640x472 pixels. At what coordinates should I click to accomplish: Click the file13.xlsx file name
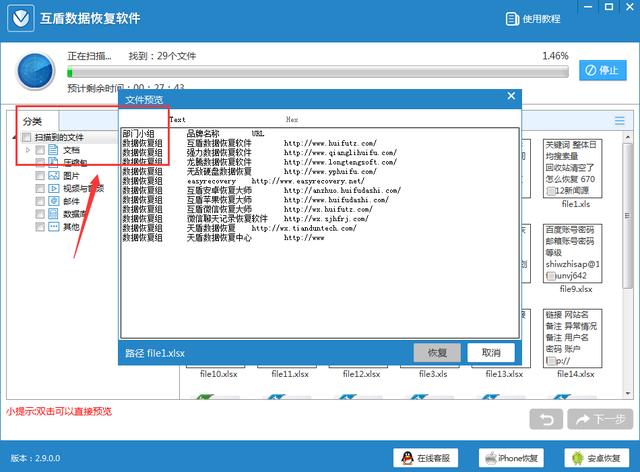click(x=504, y=374)
